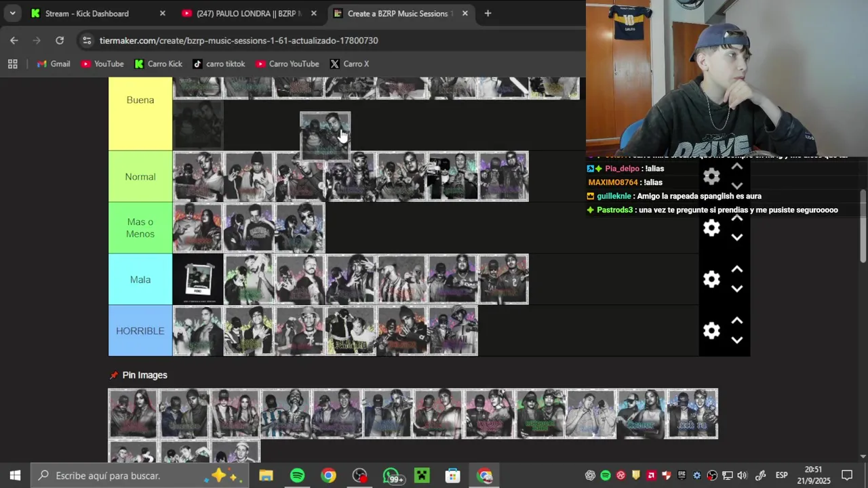Click chat username Pia_delpo
The height and width of the screenshot is (488, 868).
tap(622, 169)
